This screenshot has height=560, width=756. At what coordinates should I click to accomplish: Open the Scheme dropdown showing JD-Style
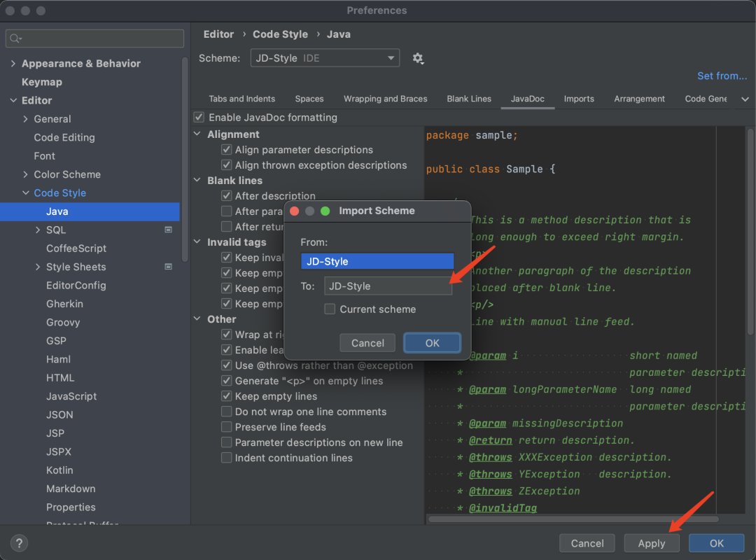click(325, 58)
